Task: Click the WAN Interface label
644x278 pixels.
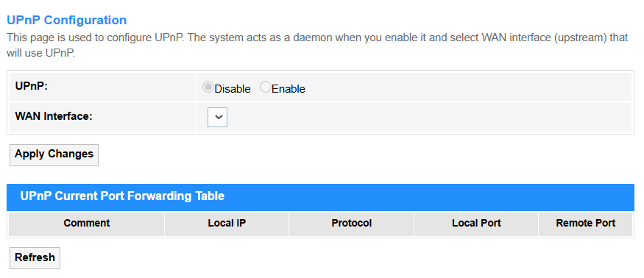Action: coord(54,117)
